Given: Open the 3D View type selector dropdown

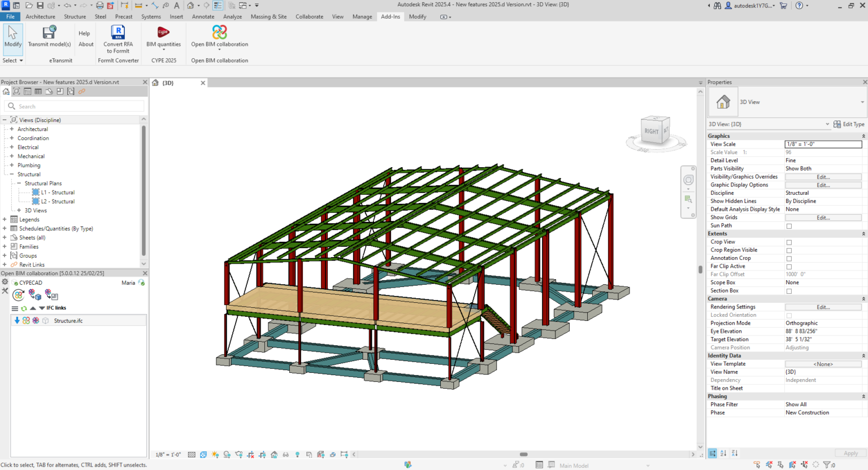Looking at the screenshot, I should pyautogui.click(x=862, y=102).
